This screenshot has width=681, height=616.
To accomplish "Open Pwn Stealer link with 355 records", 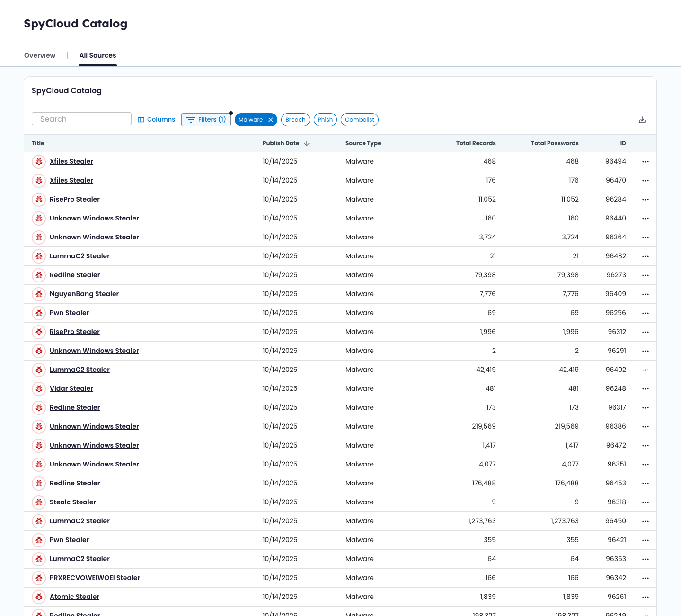I will click(x=69, y=540).
